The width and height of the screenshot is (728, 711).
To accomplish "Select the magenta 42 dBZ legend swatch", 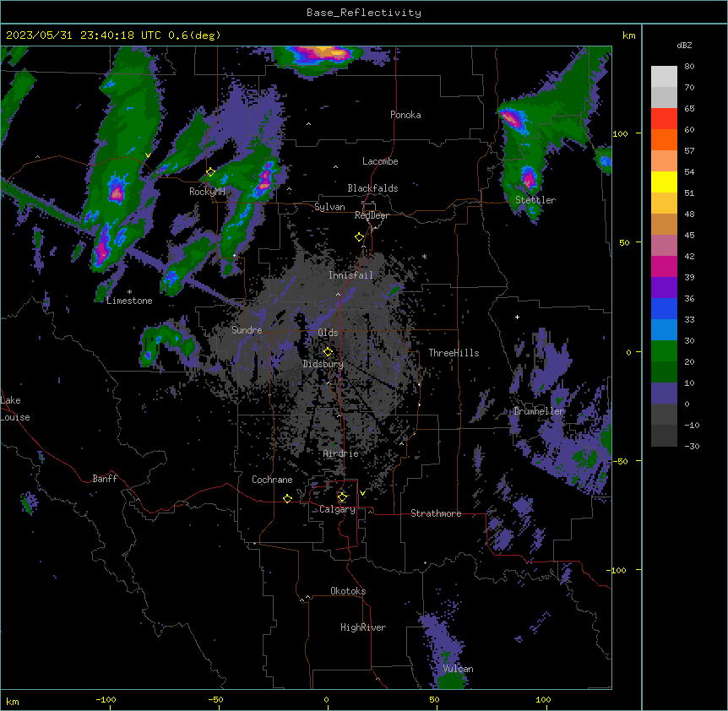I will (664, 266).
